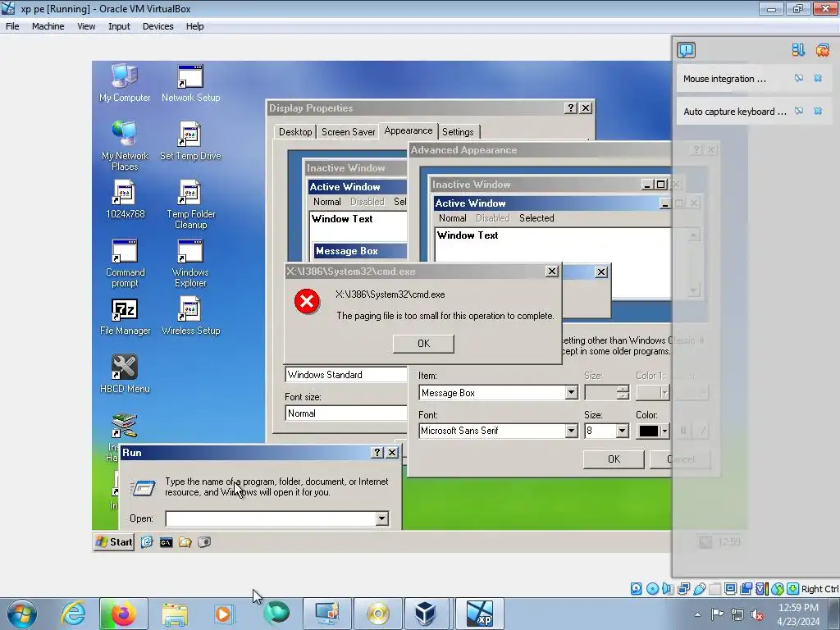Click folder icon in XP quick launch
The height and width of the screenshot is (630, 840).
pyautogui.click(x=185, y=542)
